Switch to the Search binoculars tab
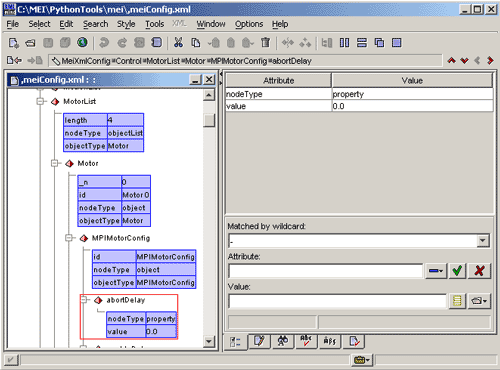The image size is (500, 370). tap(283, 341)
